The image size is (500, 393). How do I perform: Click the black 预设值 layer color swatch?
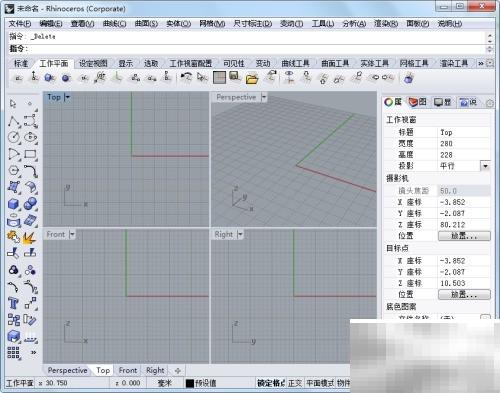tap(190, 383)
